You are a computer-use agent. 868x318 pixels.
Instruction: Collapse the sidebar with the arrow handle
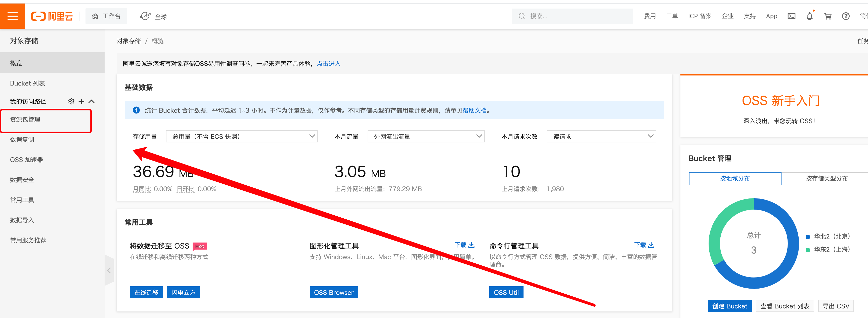click(x=109, y=270)
